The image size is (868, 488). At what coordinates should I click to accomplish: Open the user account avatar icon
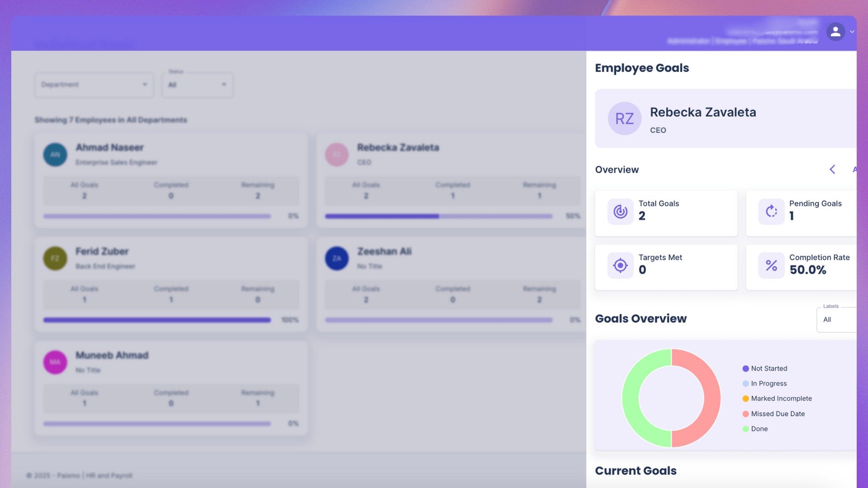[835, 32]
